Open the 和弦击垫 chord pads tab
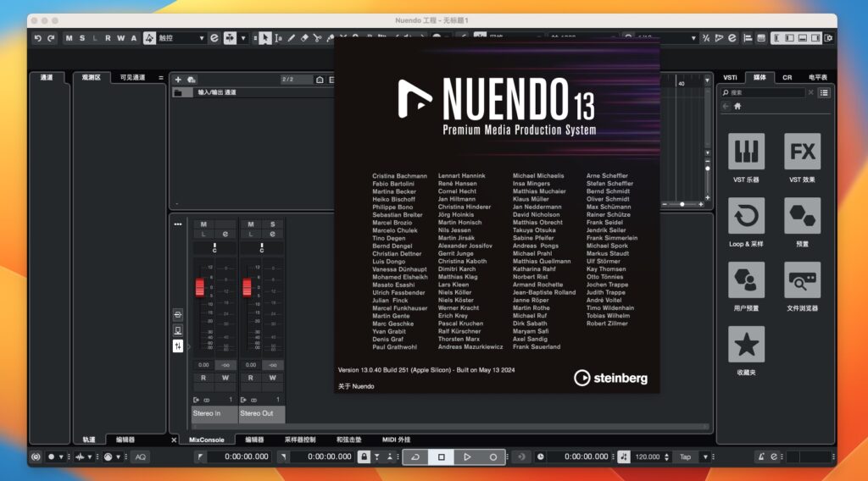 pos(348,440)
